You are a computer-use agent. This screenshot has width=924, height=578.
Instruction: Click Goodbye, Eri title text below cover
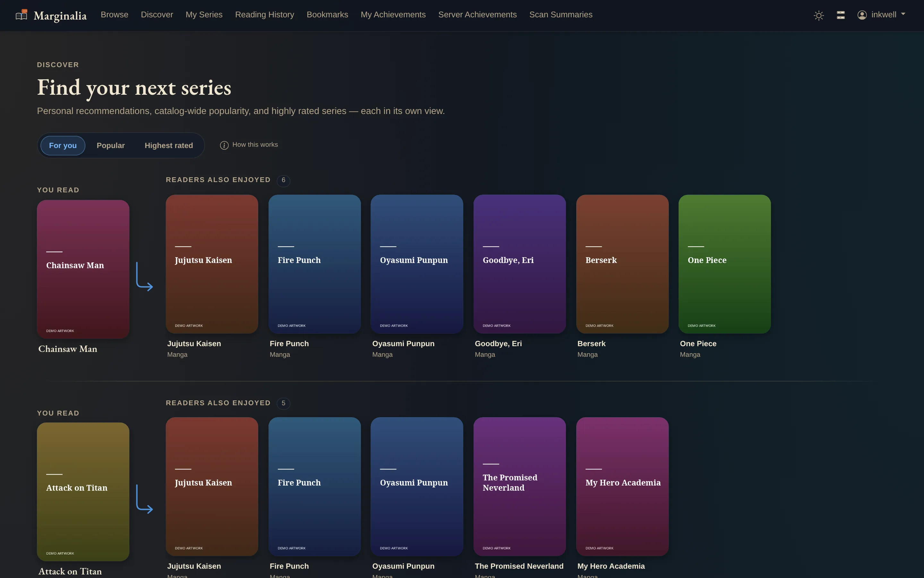coord(498,343)
